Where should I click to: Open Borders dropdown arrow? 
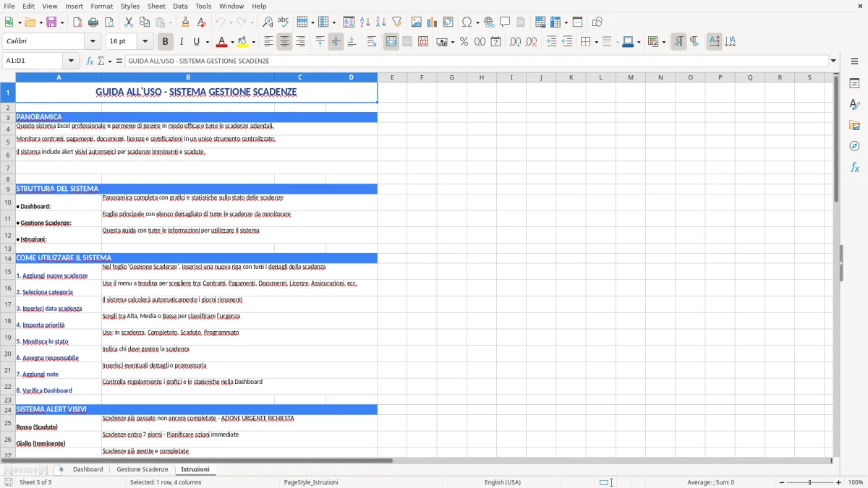(596, 42)
